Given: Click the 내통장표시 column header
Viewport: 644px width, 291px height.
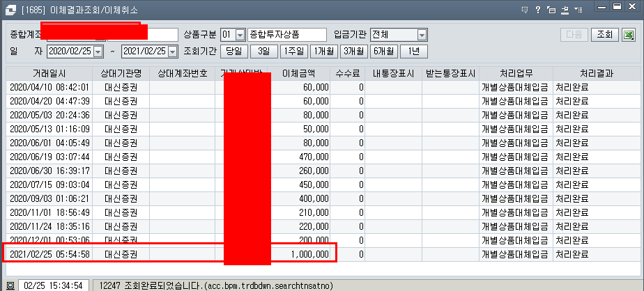Looking at the screenshot, I should [x=394, y=74].
